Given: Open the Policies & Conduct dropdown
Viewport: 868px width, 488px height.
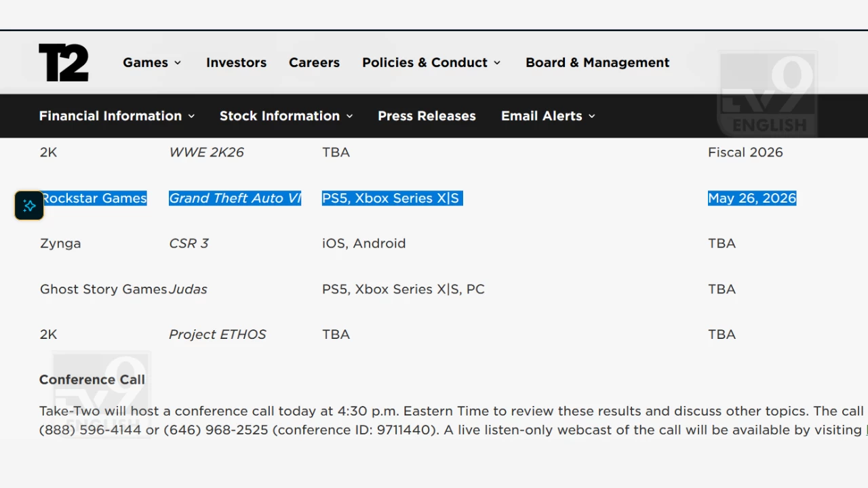Looking at the screenshot, I should 431,62.
